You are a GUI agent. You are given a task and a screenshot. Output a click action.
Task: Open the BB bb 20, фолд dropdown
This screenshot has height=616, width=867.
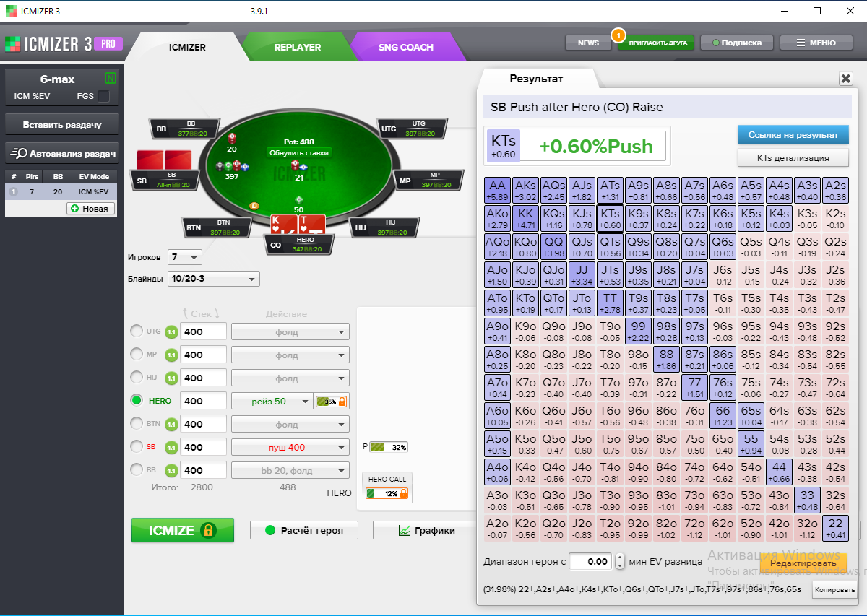(290, 471)
